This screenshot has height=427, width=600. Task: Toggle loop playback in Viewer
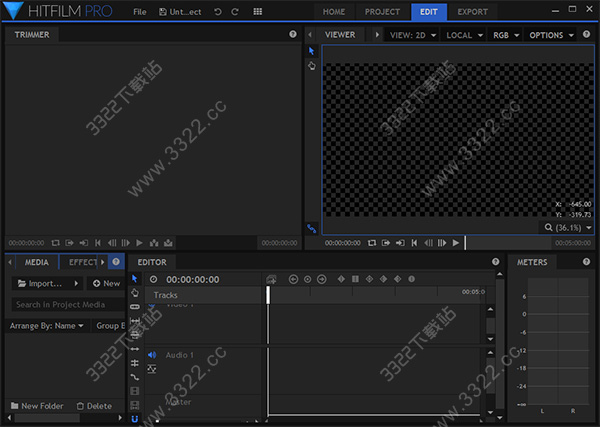(371, 243)
